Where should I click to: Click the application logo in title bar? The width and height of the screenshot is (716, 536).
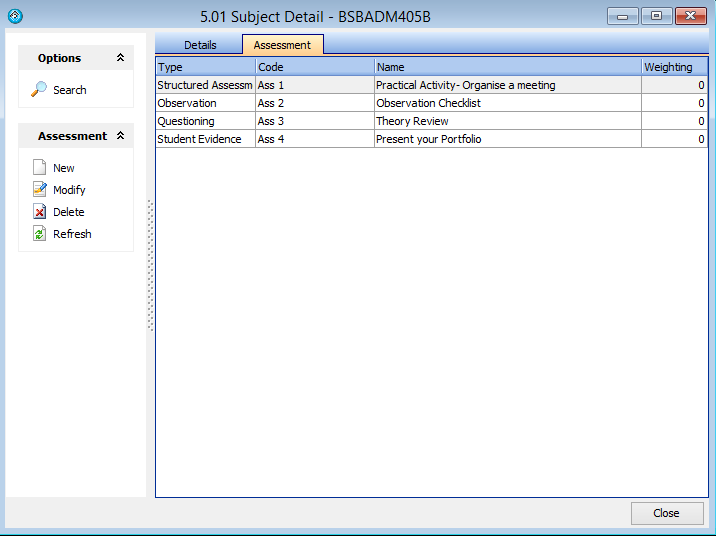14,16
